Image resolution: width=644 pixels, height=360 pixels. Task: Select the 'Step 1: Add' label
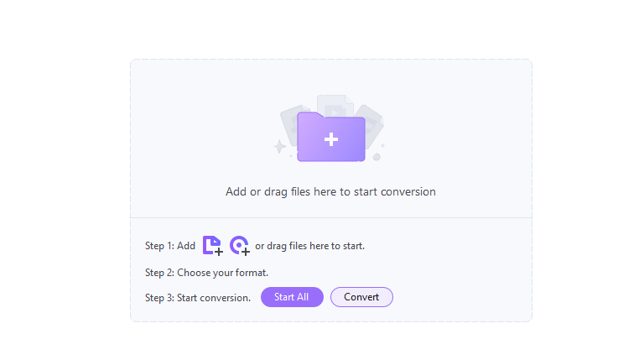(170, 246)
